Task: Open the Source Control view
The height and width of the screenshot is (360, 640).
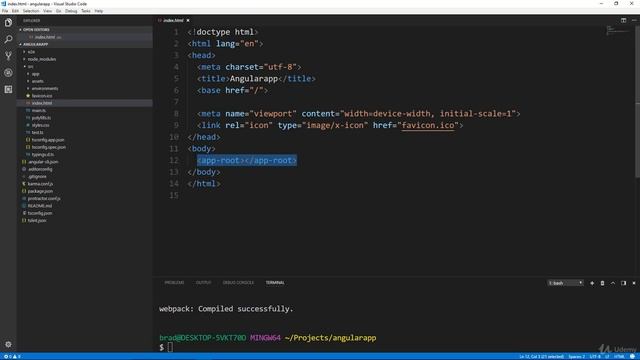Action: (8, 56)
